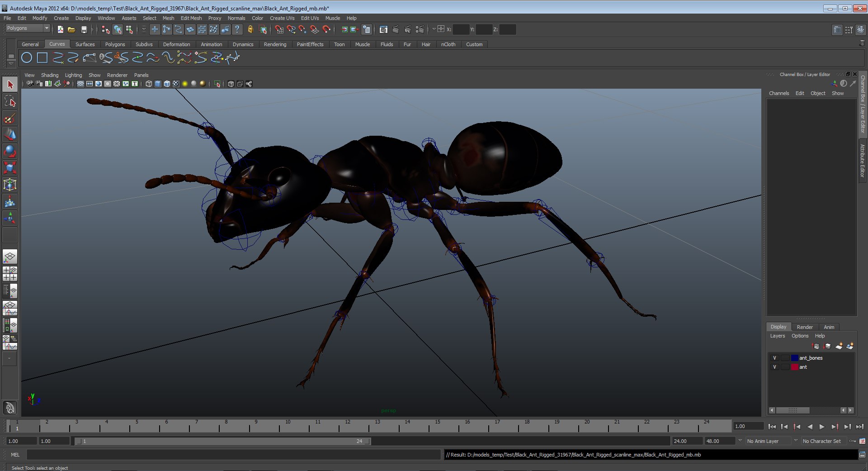Click the Open Scene folder icon
868x471 pixels.
tap(71, 29)
